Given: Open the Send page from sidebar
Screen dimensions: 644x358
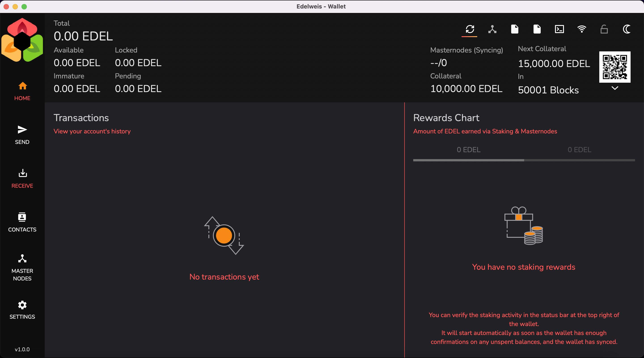Looking at the screenshot, I should pos(22,135).
